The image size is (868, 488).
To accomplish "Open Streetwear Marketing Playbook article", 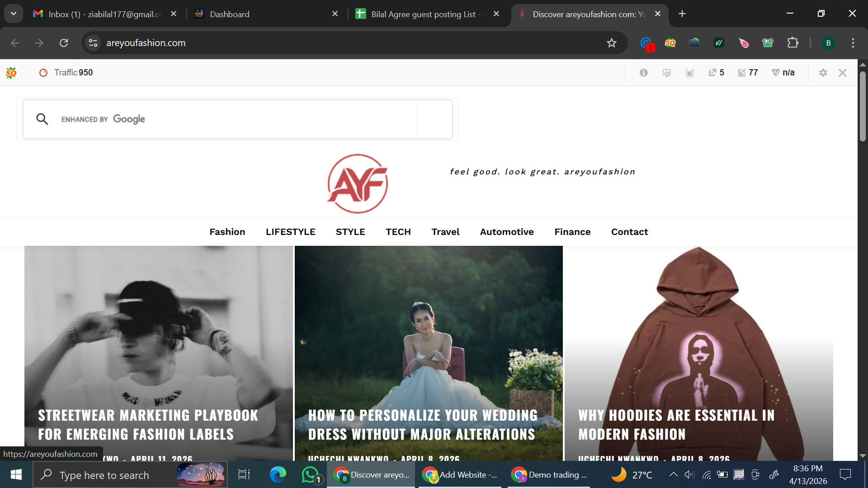I will click(x=148, y=425).
